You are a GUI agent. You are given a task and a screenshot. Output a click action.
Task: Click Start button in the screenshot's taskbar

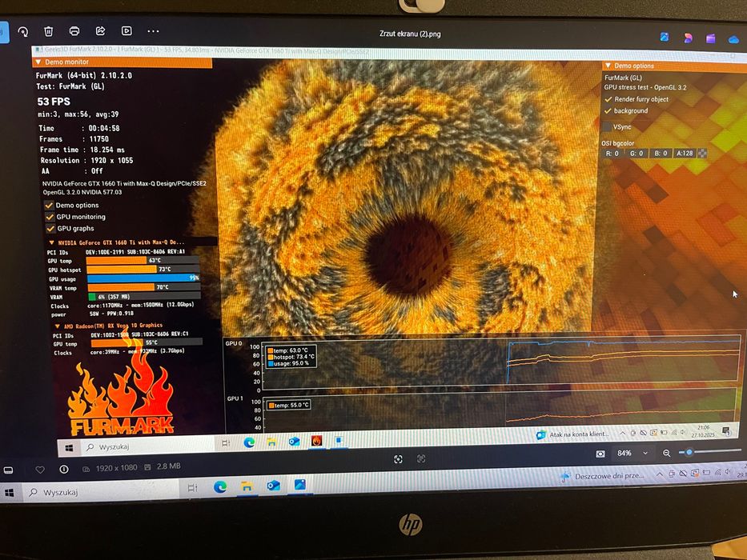[69, 448]
